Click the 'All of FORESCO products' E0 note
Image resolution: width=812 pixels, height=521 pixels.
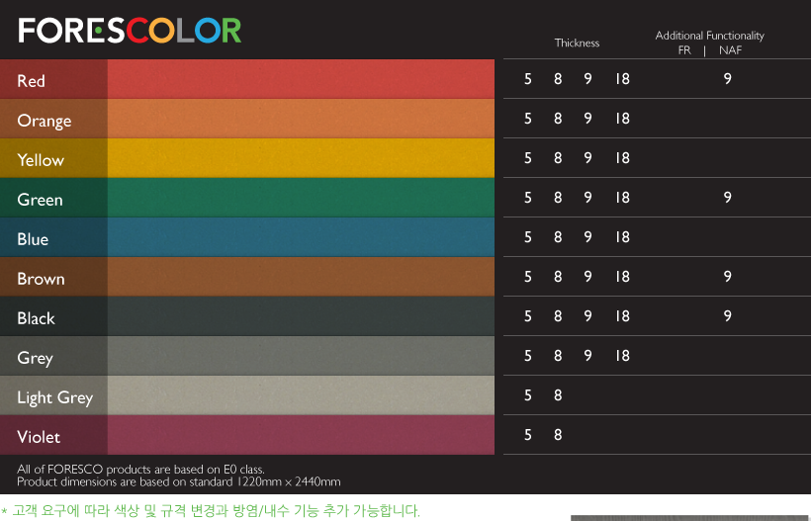140,470
